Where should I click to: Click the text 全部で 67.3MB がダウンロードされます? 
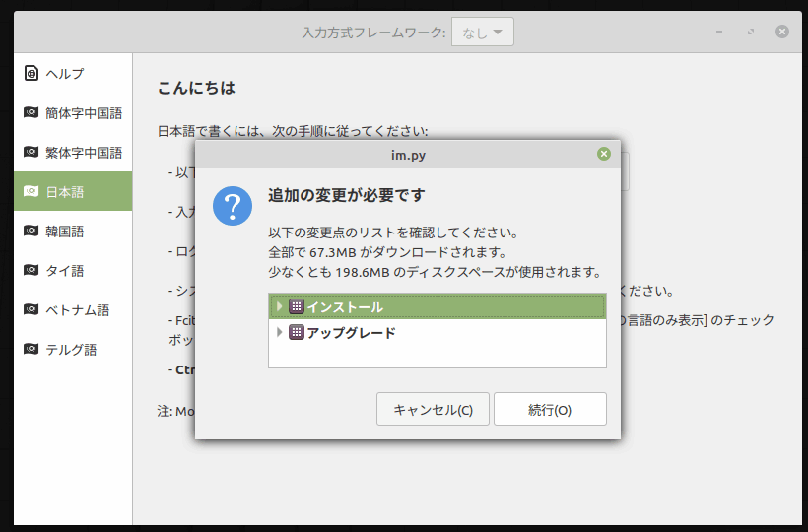(387, 252)
